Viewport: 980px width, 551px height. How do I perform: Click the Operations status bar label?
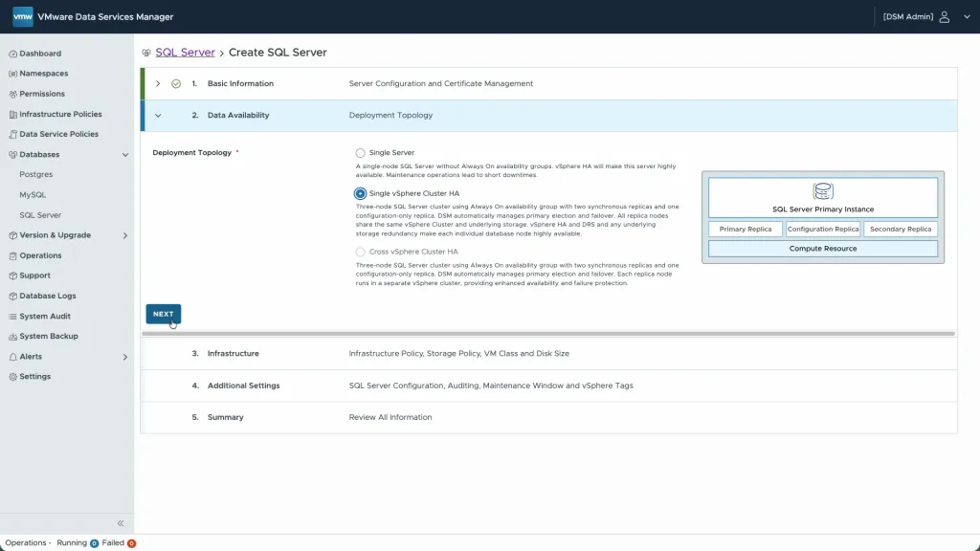(26, 543)
